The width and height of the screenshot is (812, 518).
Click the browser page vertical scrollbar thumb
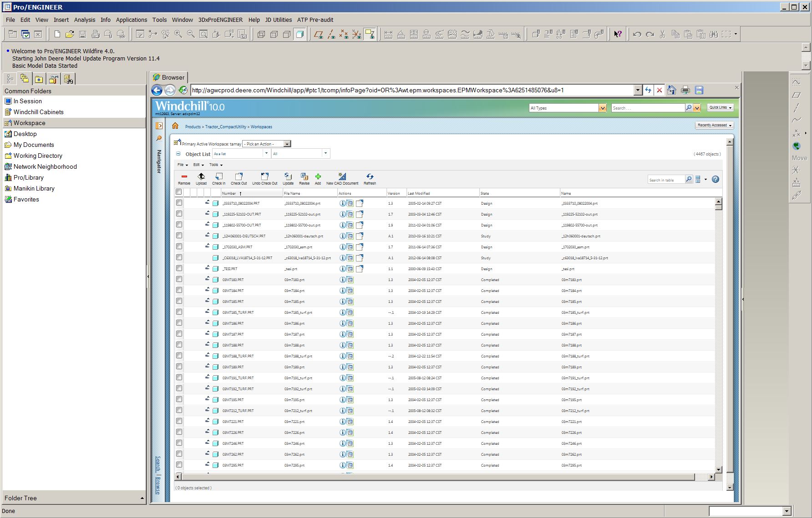click(x=730, y=309)
